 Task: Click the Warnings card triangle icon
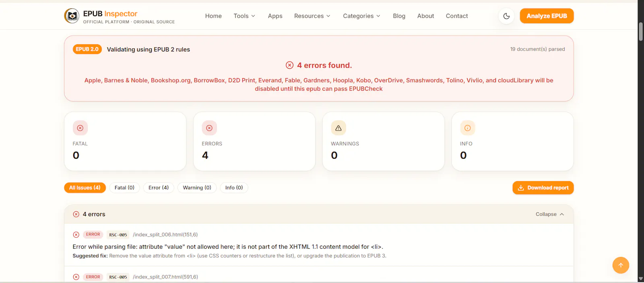click(339, 128)
